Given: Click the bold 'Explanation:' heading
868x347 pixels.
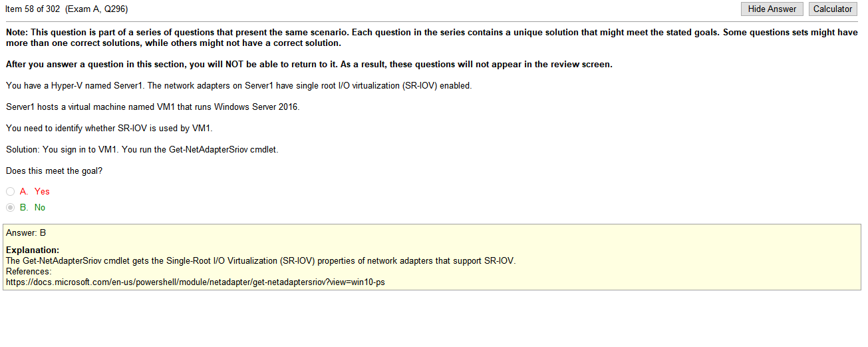Looking at the screenshot, I should pyautogui.click(x=33, y=250).
